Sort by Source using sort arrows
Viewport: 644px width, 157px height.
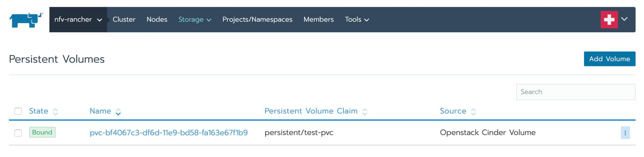[473, 112]
